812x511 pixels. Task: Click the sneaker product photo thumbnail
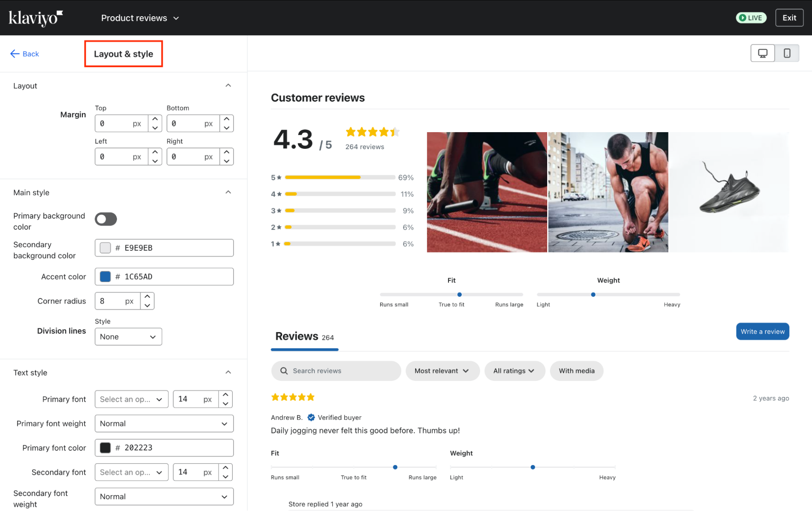[x=729, y=192]
